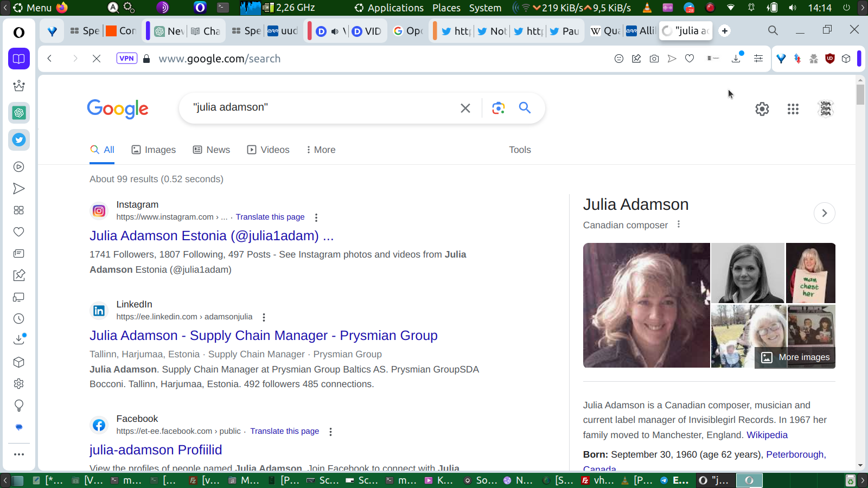Open the tab search magnifier icon

point(773,30)
